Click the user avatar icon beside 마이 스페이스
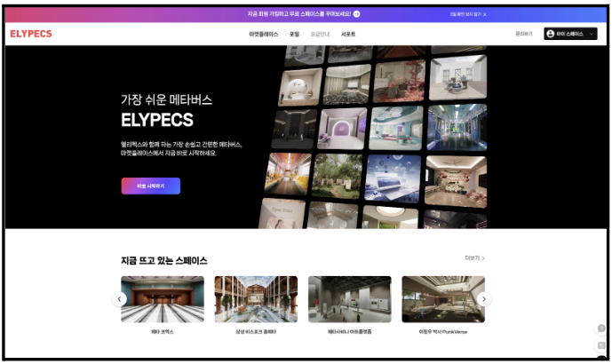Viewport: 612px width, 364px height. tap(551, 34)
